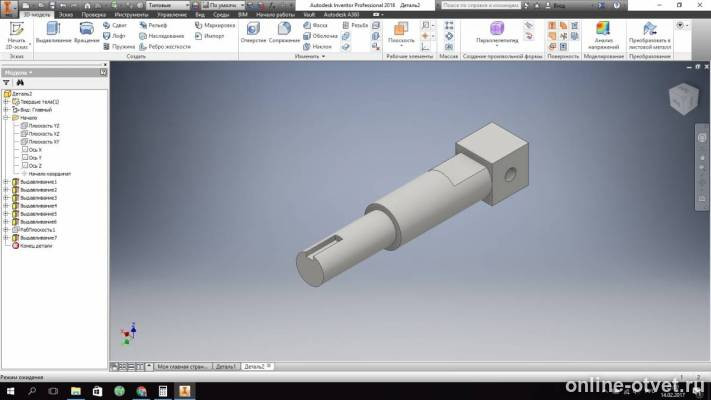This screenshot has height=400, width=711.
Task: Select the Наследование (Derive) tool
Action: tap(162, 36)
